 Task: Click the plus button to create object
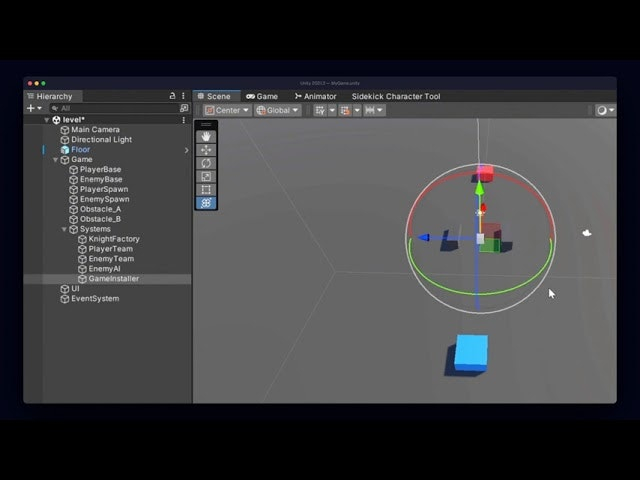31,108
